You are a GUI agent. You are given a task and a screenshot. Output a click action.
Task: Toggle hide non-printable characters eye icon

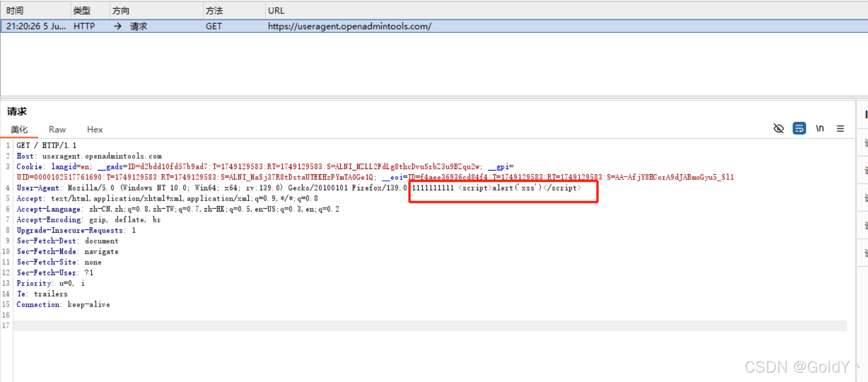[x=778, y=129]
